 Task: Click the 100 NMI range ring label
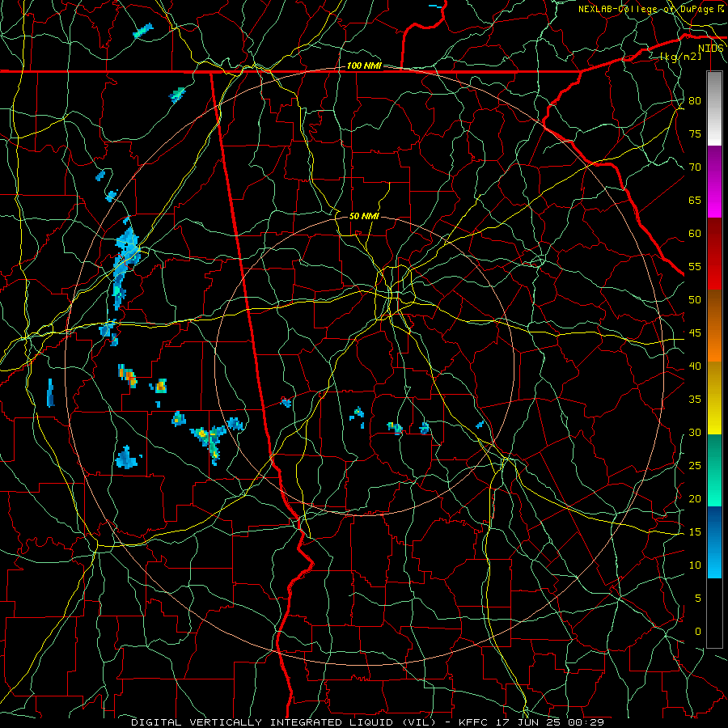[x=364, y=66]
